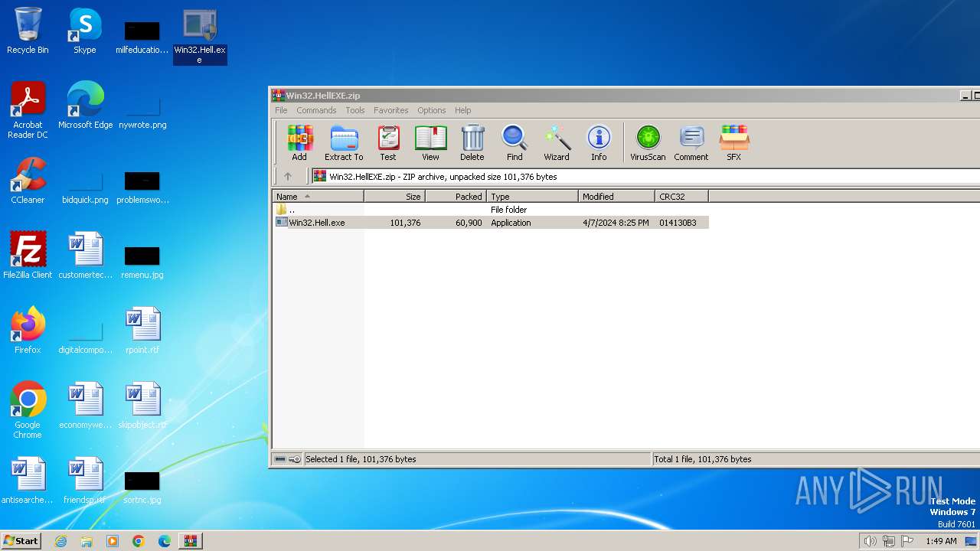
Task: Sort the list by CRC32 column
Action: tap(681, 197)
